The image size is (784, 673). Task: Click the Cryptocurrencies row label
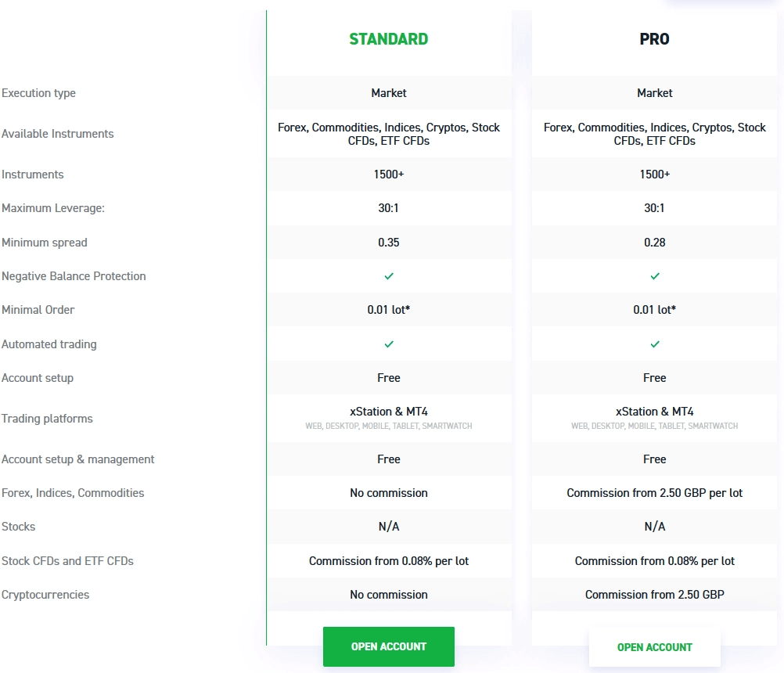pyautogui.click(x=45, y=595)
